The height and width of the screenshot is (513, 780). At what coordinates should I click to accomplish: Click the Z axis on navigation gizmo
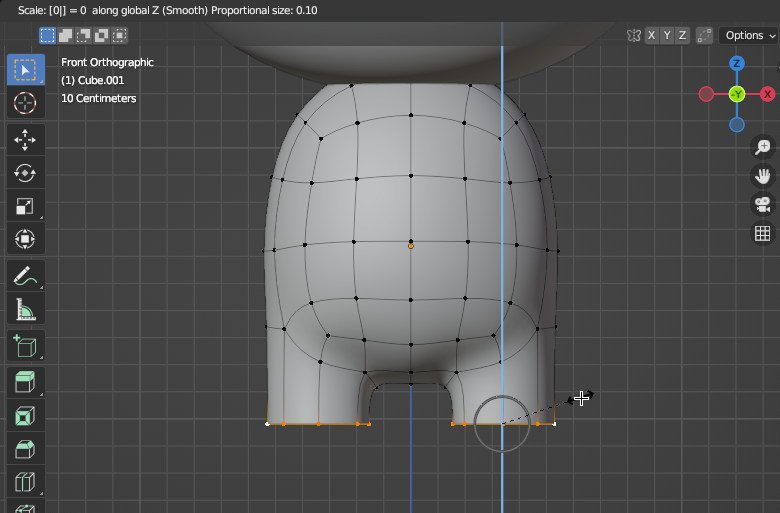click(x=737, y=64)
